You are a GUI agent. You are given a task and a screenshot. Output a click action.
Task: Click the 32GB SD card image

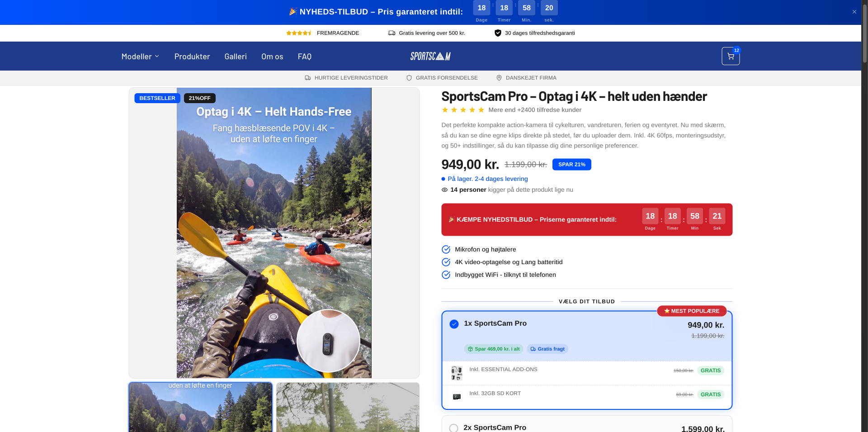click(457, 397)
